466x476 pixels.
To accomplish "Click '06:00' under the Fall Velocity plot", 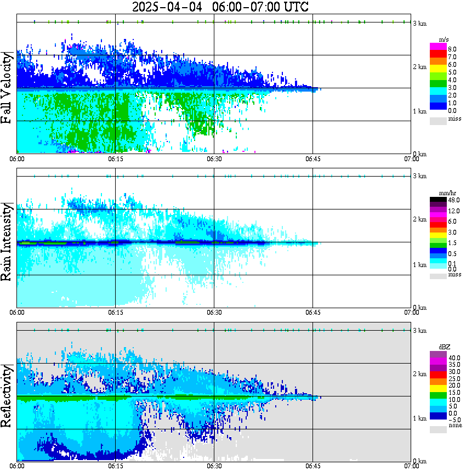I will click(17, 159).
